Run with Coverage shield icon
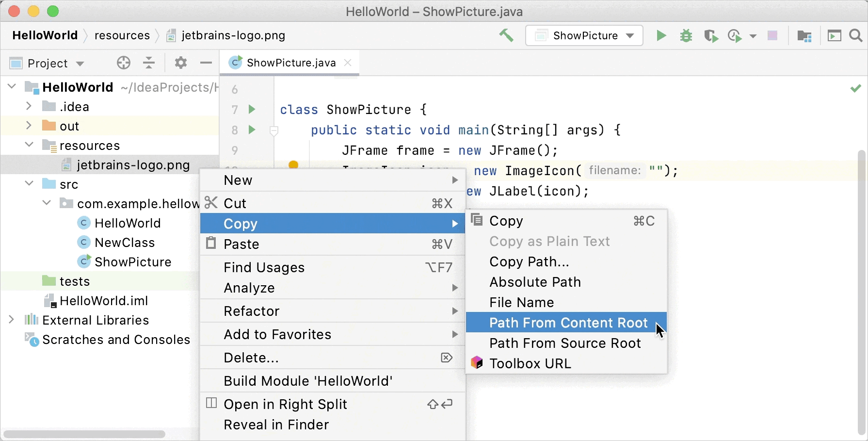Image resolution: width=868 pixels, height=441 pixels. click(710, 36)
